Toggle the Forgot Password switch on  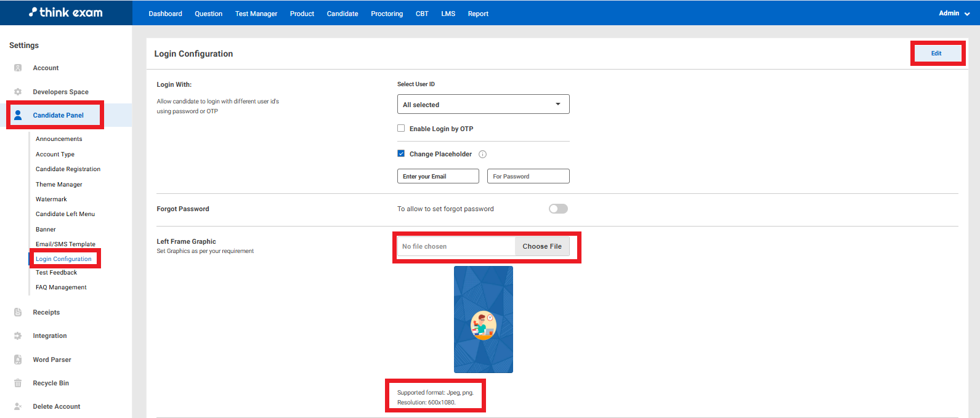coord(558,209)
